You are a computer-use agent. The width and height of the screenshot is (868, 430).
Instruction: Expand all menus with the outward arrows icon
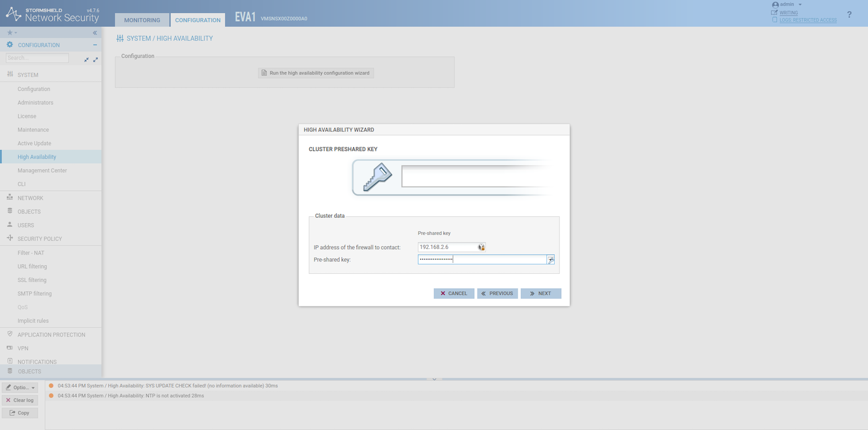pyautogui.click(x=95, y=60)
